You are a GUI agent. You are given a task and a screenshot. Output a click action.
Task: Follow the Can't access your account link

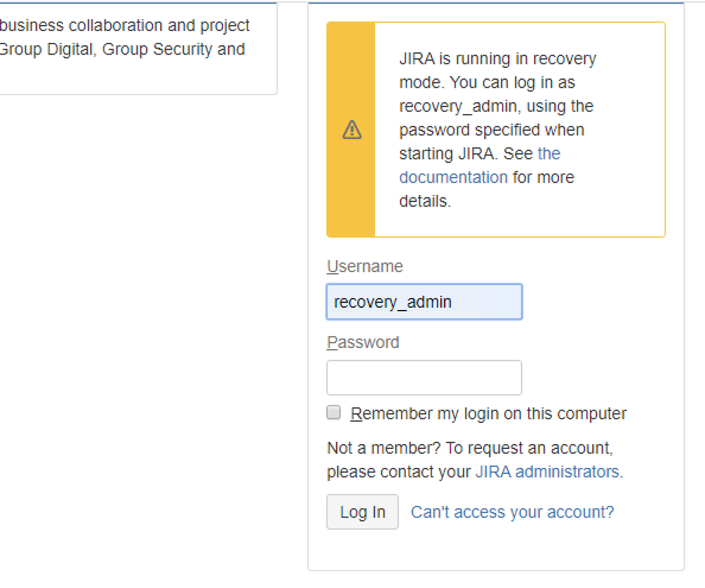tap(512, 512)
